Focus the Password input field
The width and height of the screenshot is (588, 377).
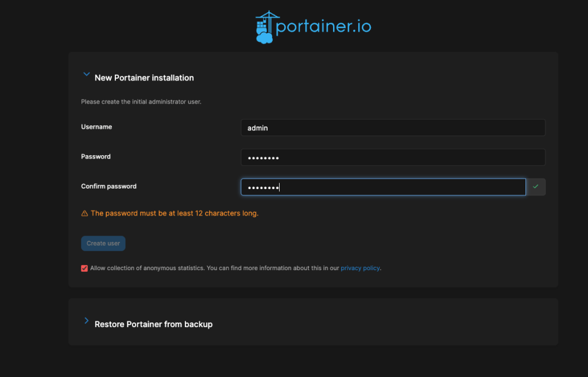pos(393,157)
